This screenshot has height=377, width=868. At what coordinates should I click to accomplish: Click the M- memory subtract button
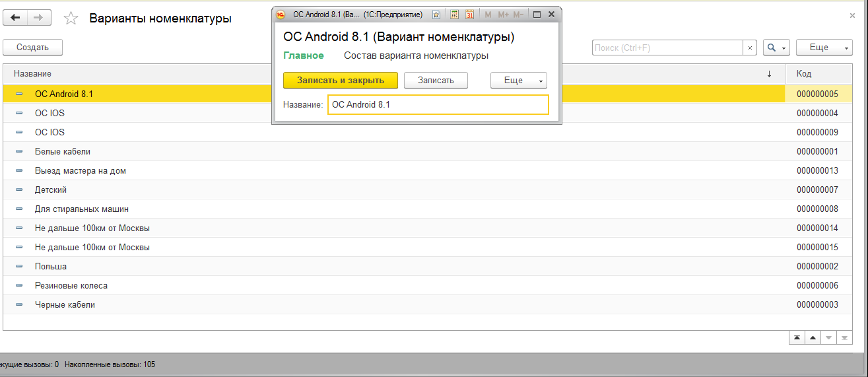click(x=518, y=14)
